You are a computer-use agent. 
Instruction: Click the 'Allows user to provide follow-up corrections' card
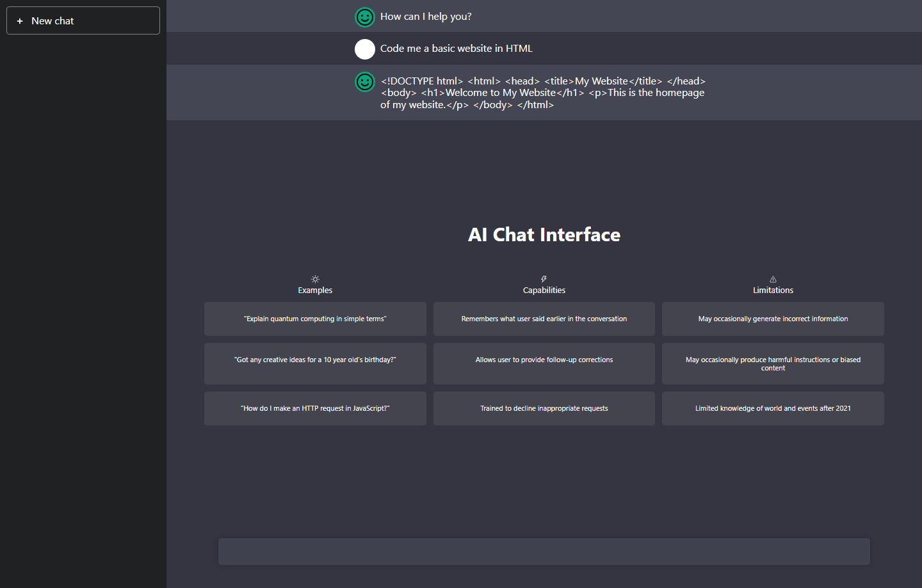point(544,363)
